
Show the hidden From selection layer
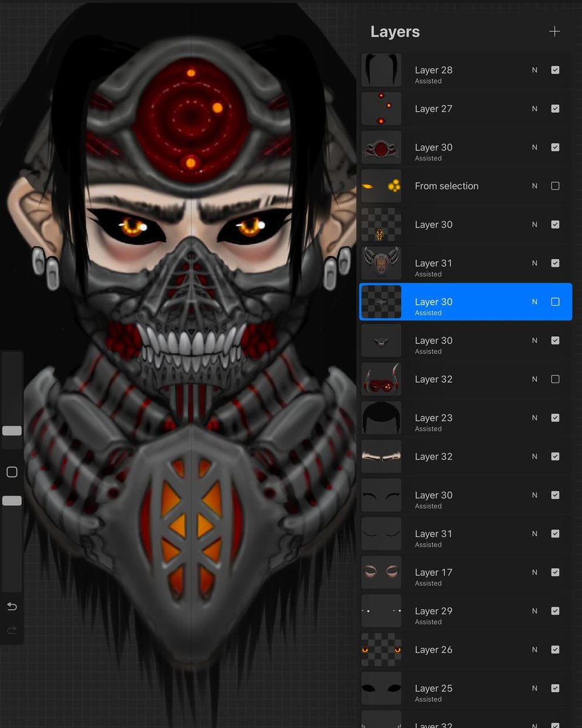point(555,186)
